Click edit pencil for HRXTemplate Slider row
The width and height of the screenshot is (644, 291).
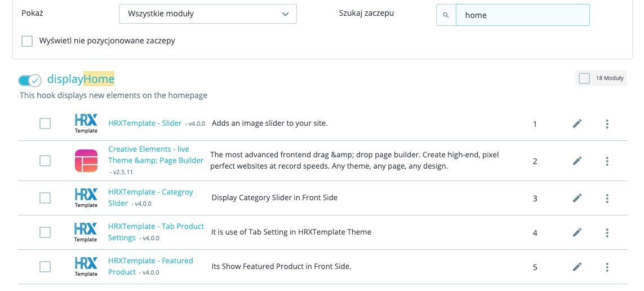point(577,124)
